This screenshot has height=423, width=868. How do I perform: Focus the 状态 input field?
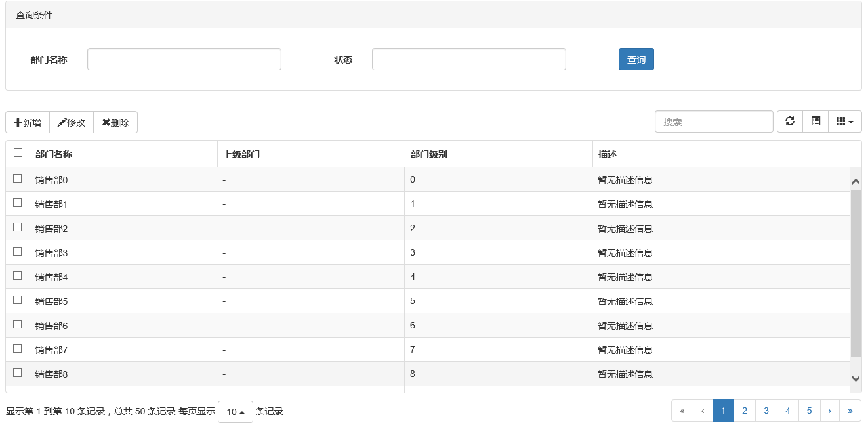[x=469, y=59]
